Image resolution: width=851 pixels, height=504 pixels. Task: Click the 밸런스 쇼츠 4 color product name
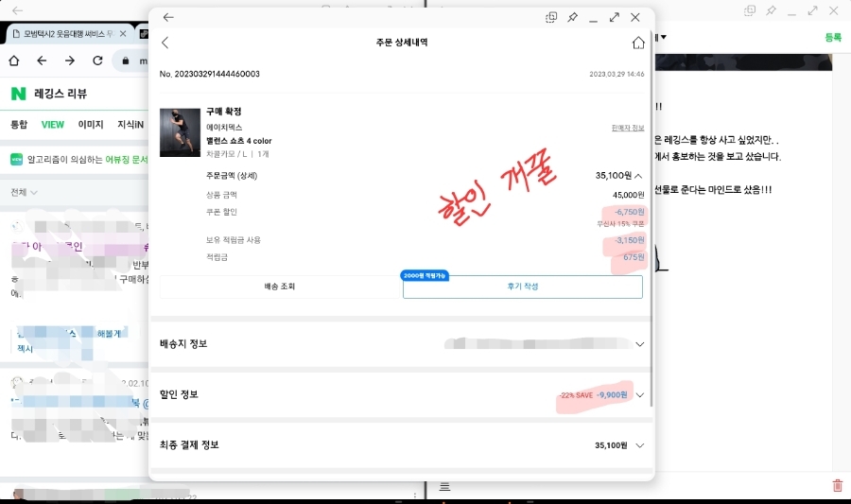(x=239, y=141)
